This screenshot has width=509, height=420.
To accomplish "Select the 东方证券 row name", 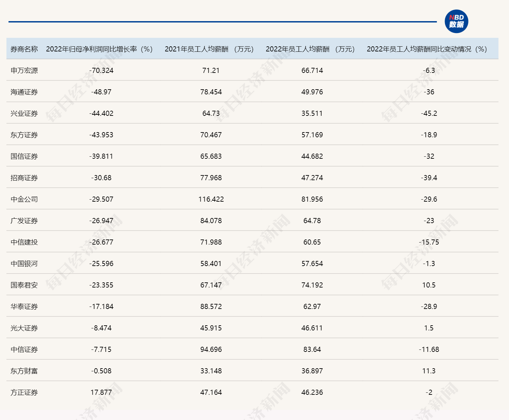I will [24, 135].
